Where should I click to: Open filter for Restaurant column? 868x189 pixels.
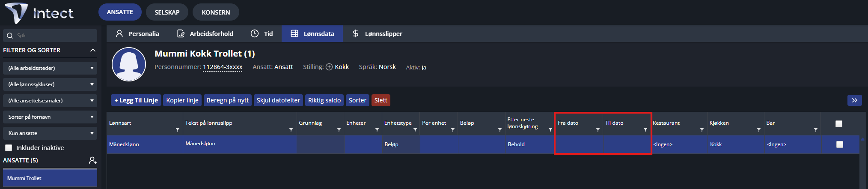click(702, 130)
